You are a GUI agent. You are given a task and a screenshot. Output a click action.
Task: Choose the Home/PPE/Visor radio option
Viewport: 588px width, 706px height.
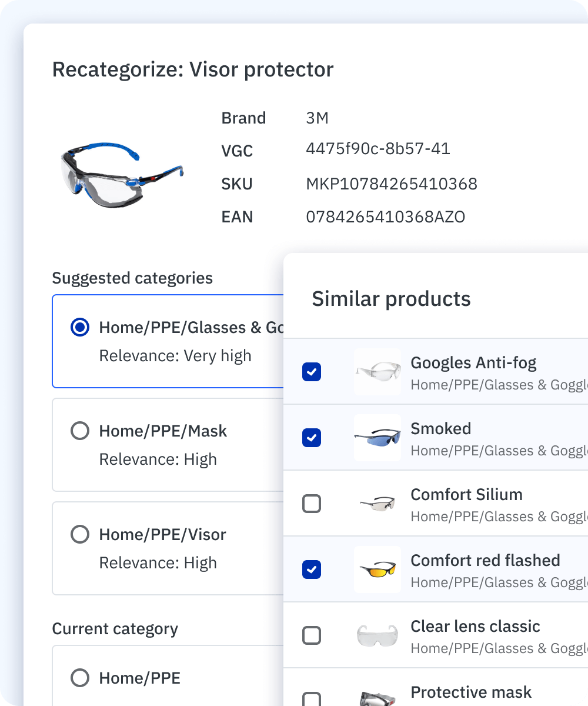click(x=80, y=535)
